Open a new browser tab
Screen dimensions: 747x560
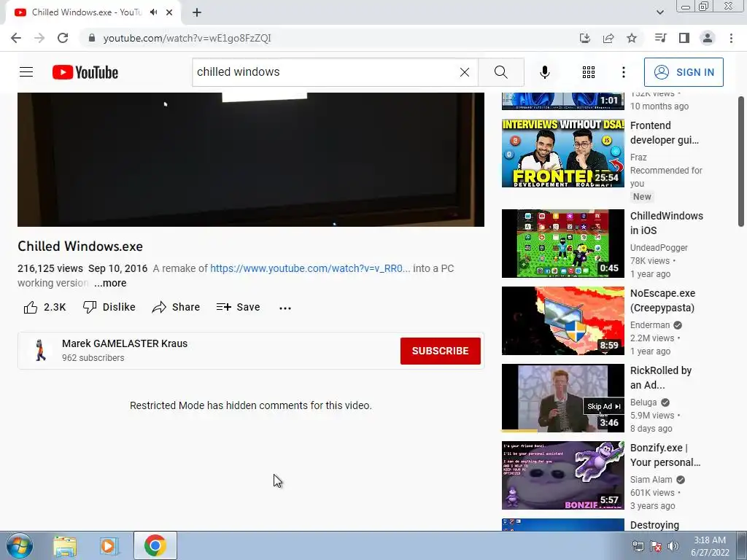197,13
